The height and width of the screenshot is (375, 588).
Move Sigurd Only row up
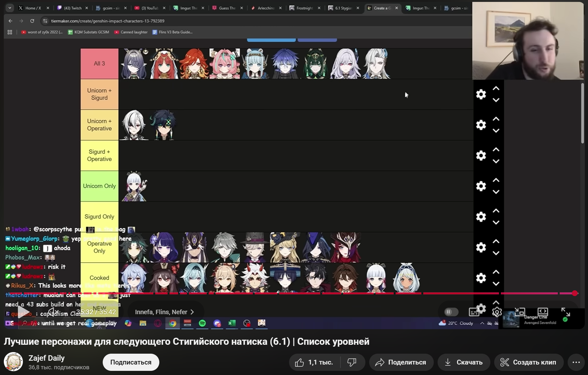pos(496,211)
